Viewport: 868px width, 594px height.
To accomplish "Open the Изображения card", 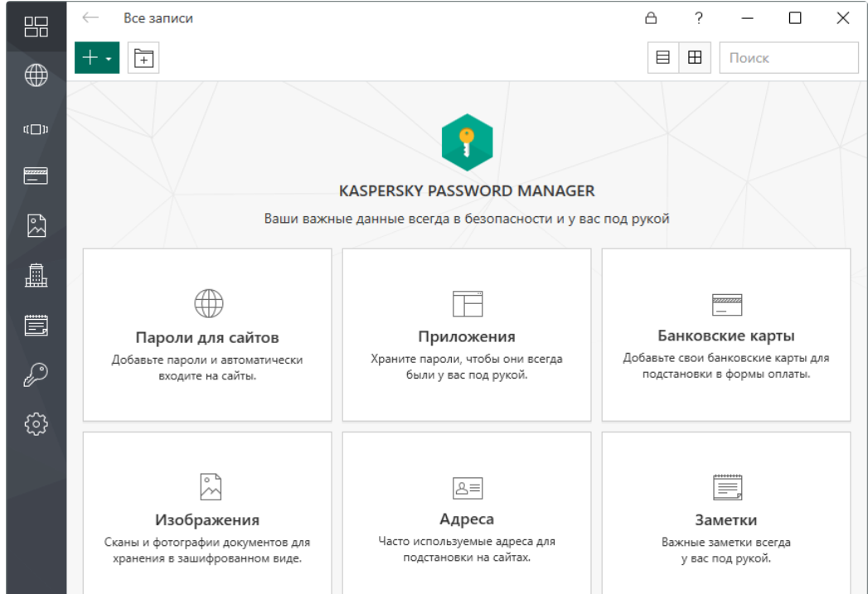I will coord(207,514).
